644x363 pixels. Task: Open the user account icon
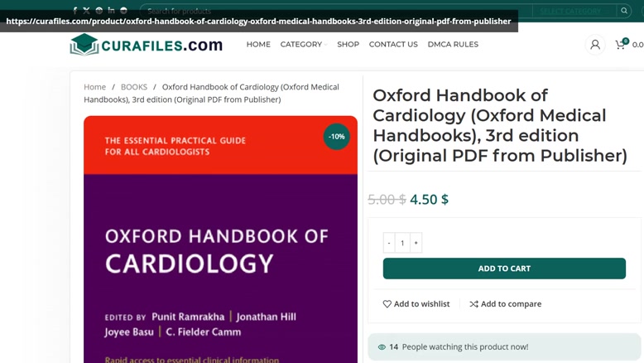[595, 45]
